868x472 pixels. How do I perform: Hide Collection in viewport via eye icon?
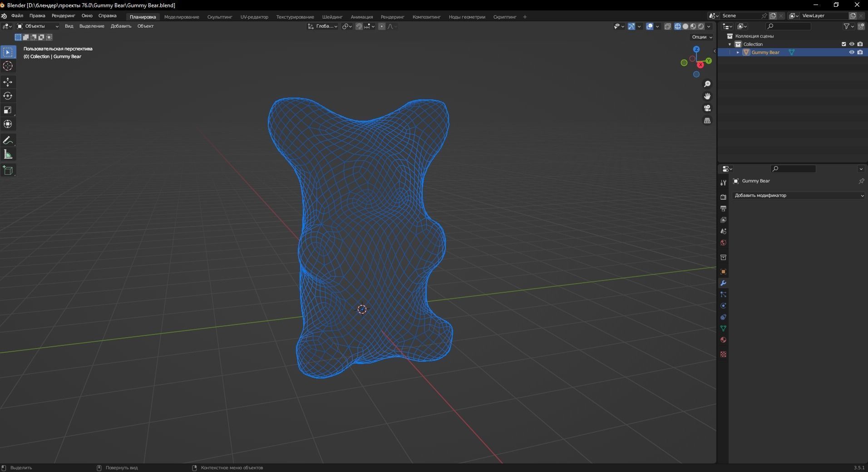[x=852, y=44]
